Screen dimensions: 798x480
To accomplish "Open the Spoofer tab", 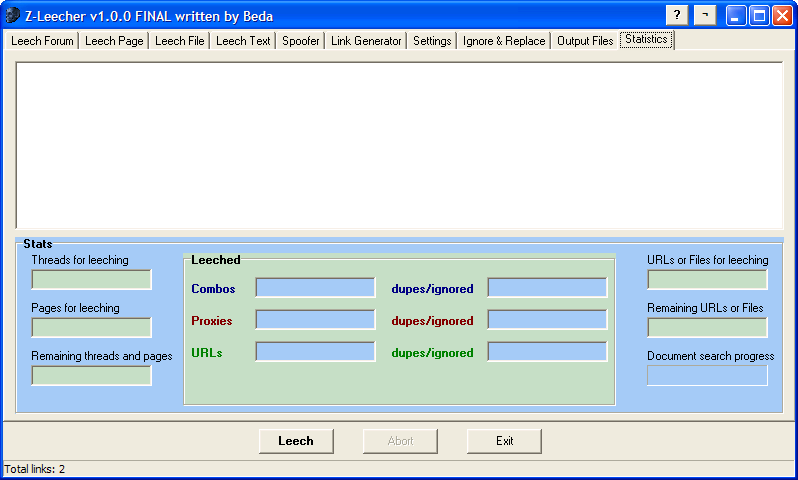I will point(301,41).
